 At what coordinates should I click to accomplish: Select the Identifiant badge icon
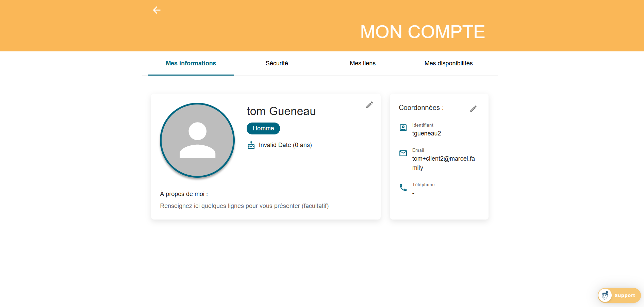403,128
